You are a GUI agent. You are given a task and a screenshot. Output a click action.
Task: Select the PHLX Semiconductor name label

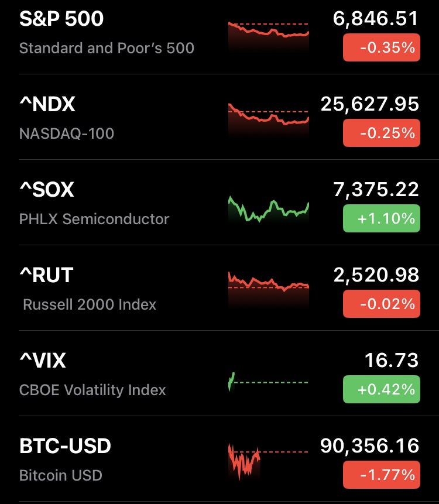(94, 219)
